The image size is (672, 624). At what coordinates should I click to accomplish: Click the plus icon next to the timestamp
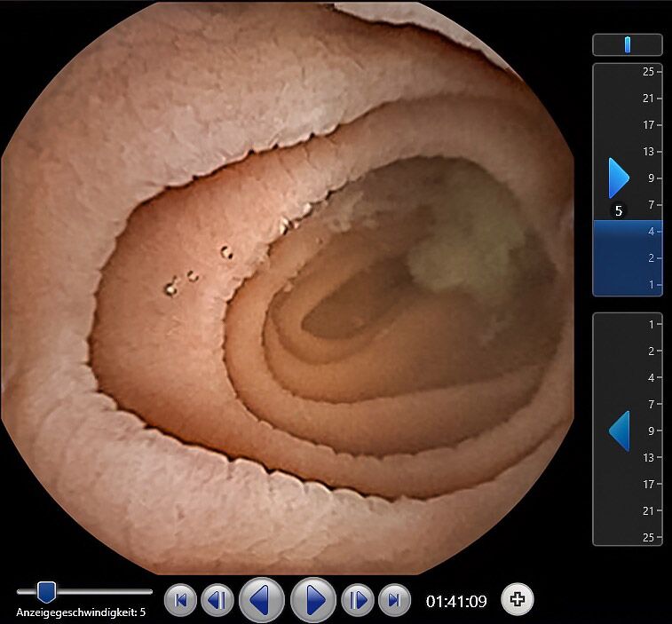(518, 600)
